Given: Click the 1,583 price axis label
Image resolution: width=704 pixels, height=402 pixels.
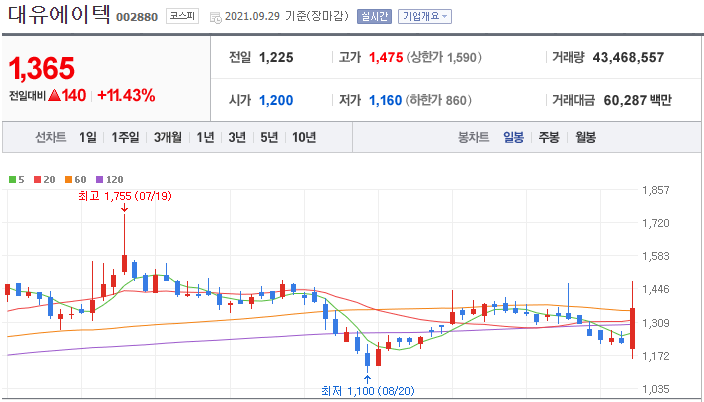Looking at the screenshot, I should click(x=656, y=256).
